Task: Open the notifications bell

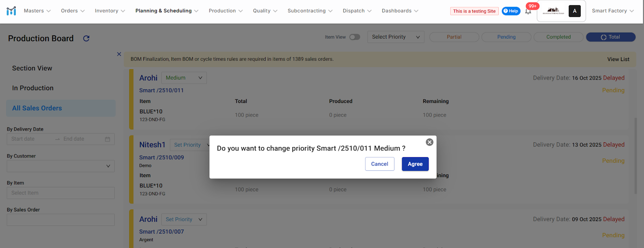Action: click(528, 11)
